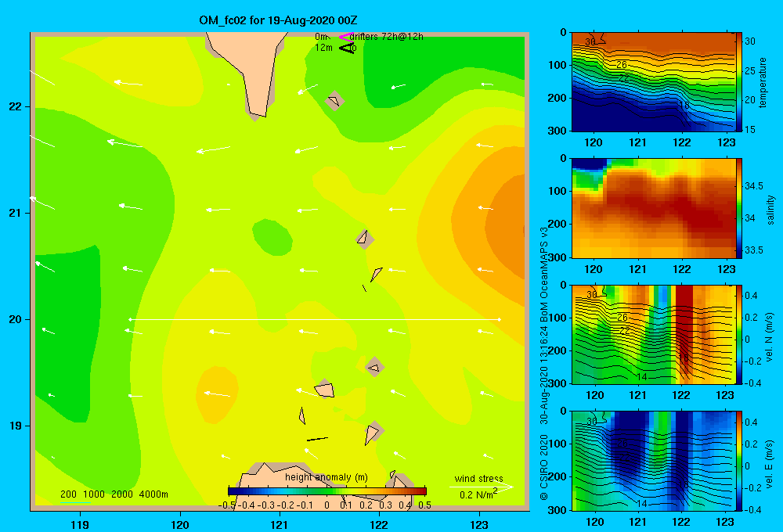This screenshot has width=783, height=532.
Task: Click the '4000m' depth contour legend entry
Action: (153, 494)
